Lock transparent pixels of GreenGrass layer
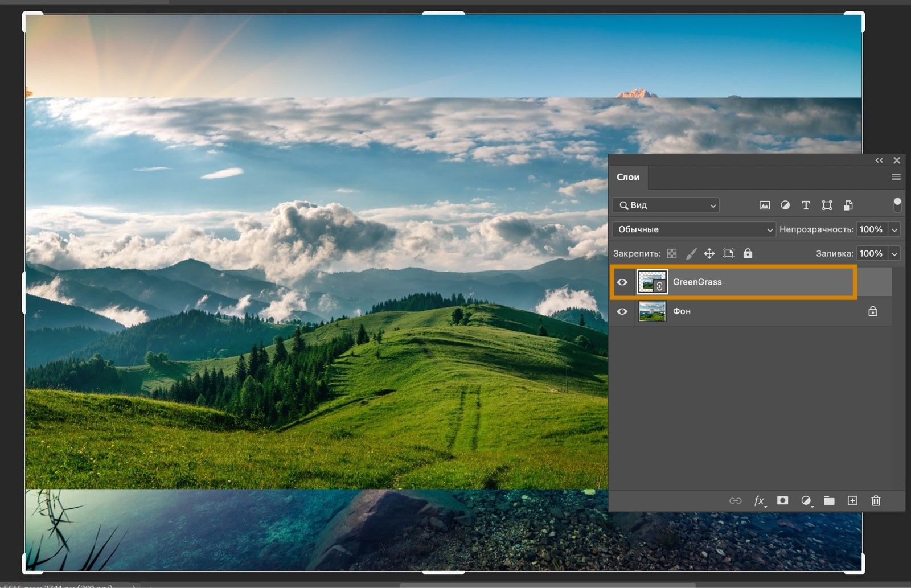The height and width of the screenshot is (588, 911). click(672, 253)
